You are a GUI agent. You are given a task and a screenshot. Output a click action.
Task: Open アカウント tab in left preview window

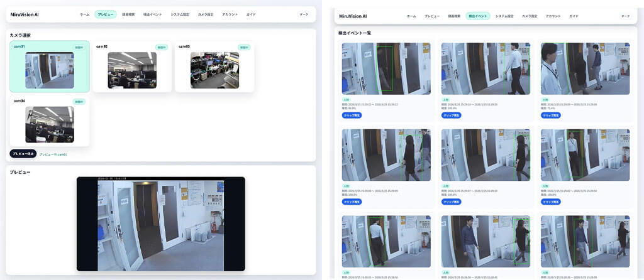tap(230, 14)
